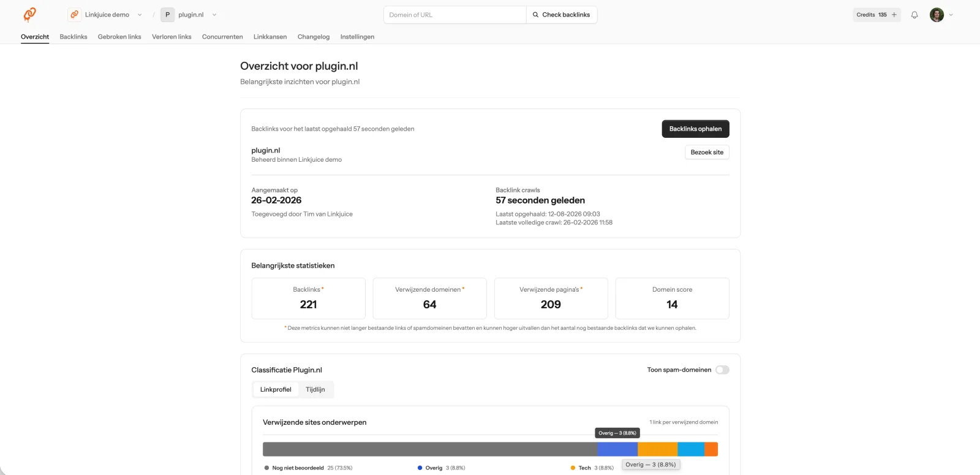
Task: Click the 'Laatste volledige crawl' line
Action: pyautogui.click(x=554, y=222)
